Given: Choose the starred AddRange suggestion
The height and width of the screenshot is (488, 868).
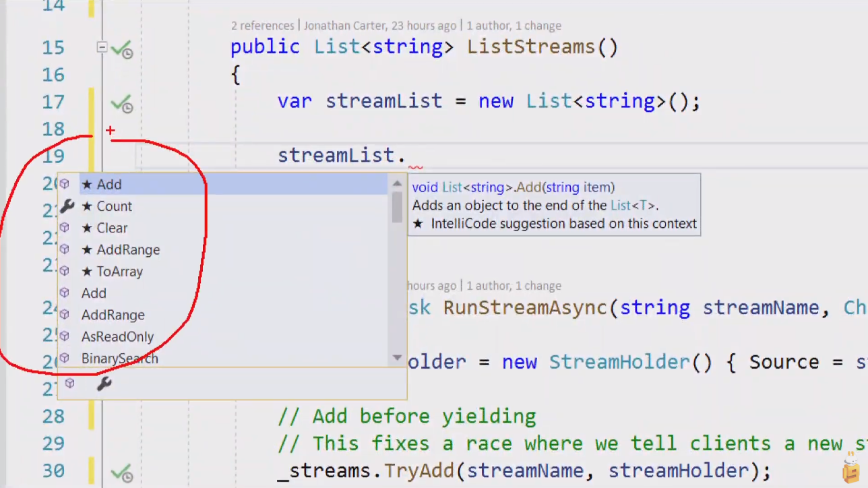Looking at the screenshot, I should click(128, 249).
